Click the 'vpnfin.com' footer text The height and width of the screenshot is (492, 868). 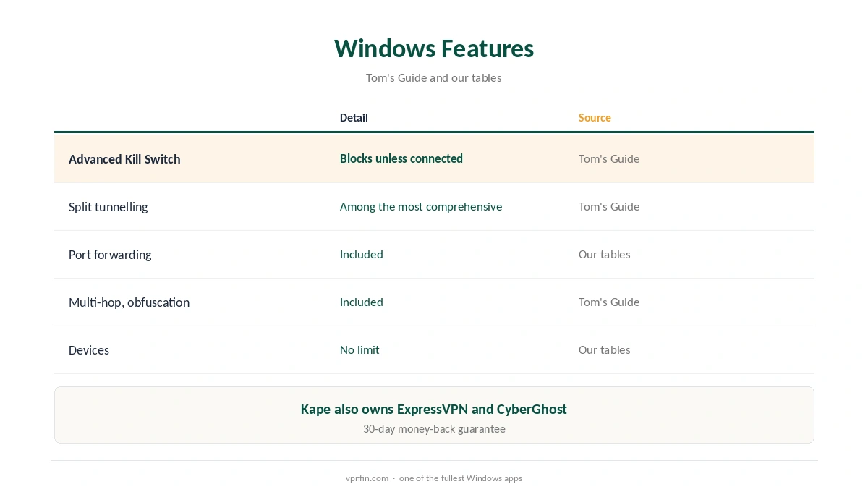[367, 478]
